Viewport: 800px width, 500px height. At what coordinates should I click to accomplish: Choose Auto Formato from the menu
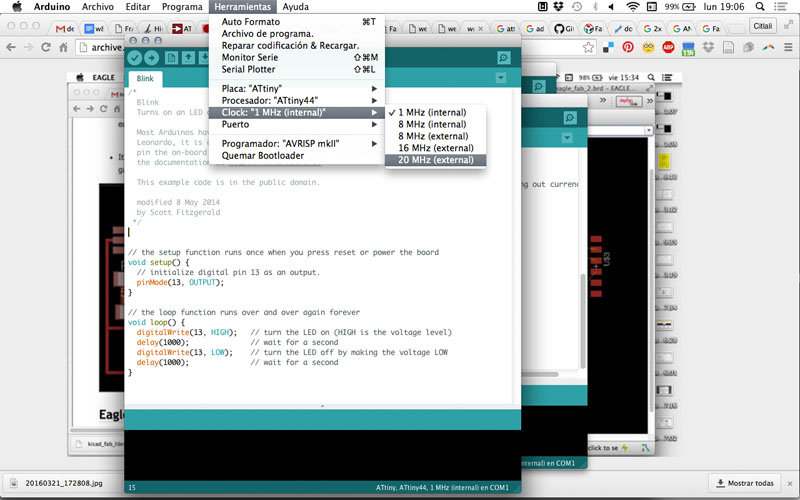(x=296, y=22)
